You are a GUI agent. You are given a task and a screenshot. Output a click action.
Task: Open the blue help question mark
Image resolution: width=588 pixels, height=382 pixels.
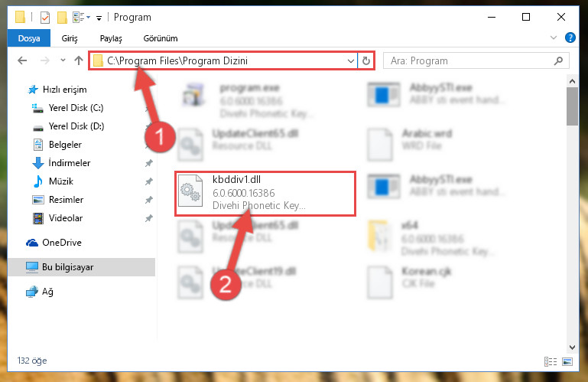tap(570, 38)
